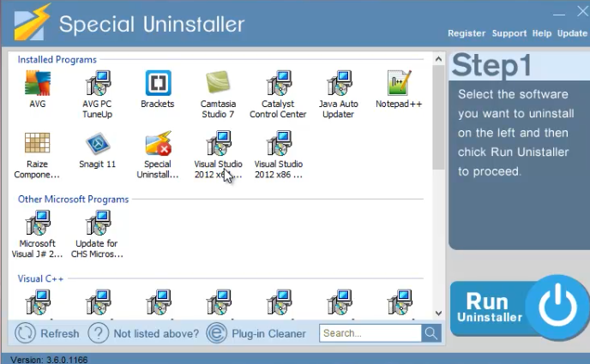Select Visual Studio 2012 x64 entry

218,154
